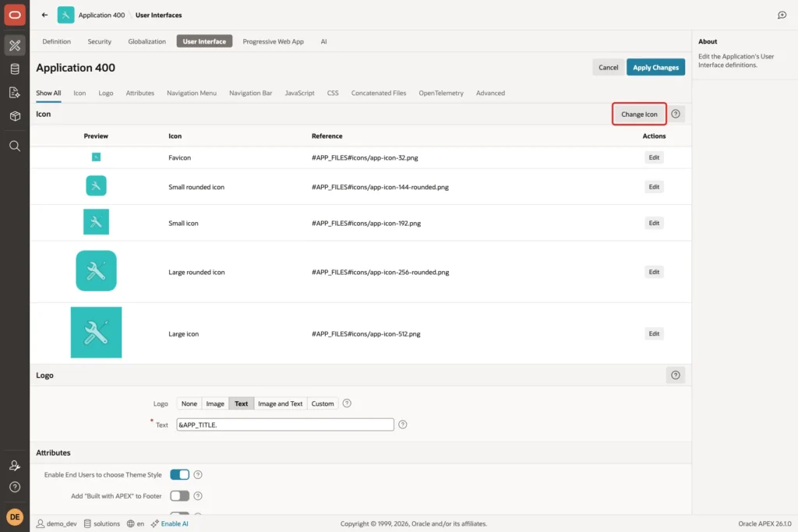Toggle Enable End Users to choose Theme Style
The width and height of the screenshot is (798, 532).
180,474
